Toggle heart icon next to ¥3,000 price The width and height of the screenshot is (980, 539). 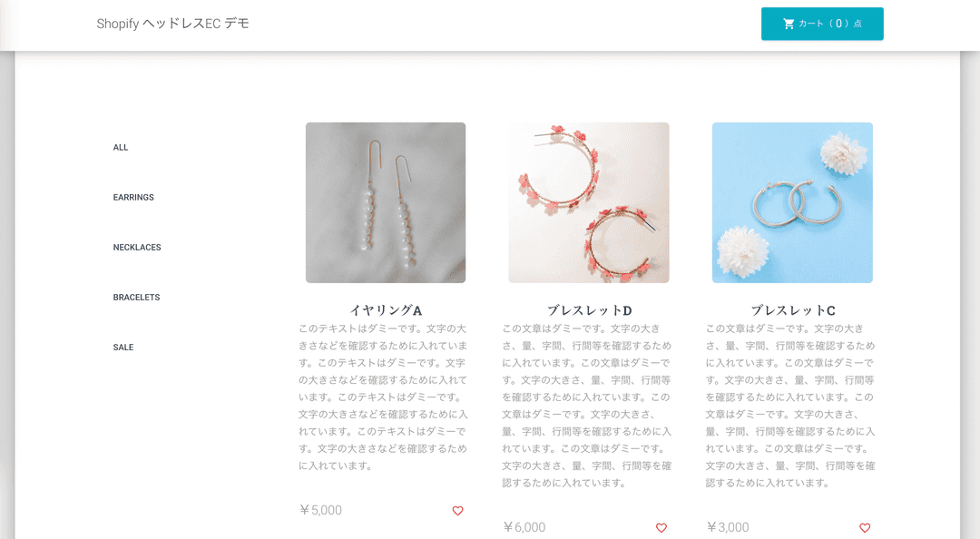click(865, 528)
